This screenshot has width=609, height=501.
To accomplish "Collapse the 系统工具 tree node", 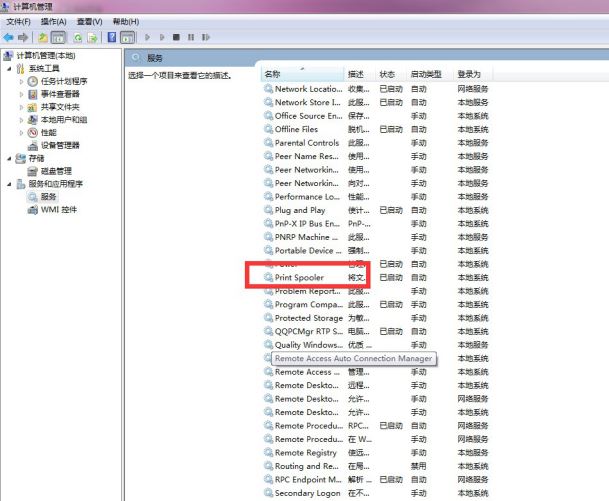I will pyautogui.click(x=9, y=69).
